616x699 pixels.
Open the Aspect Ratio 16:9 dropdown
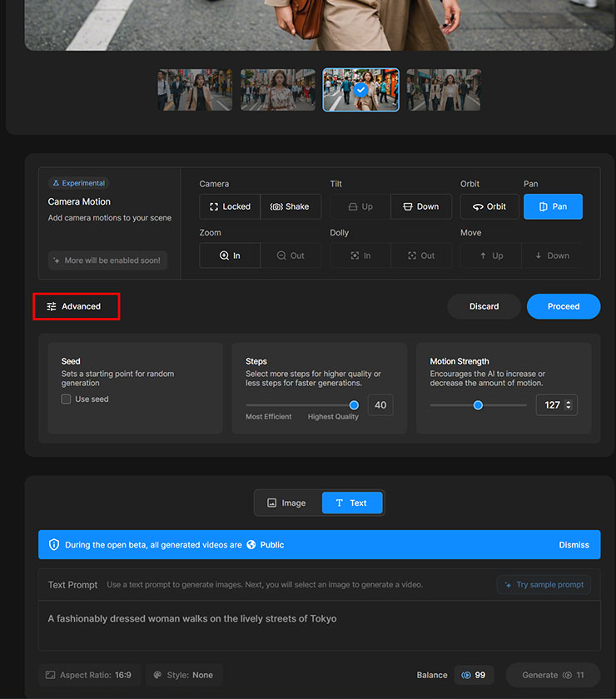(89, 675)
